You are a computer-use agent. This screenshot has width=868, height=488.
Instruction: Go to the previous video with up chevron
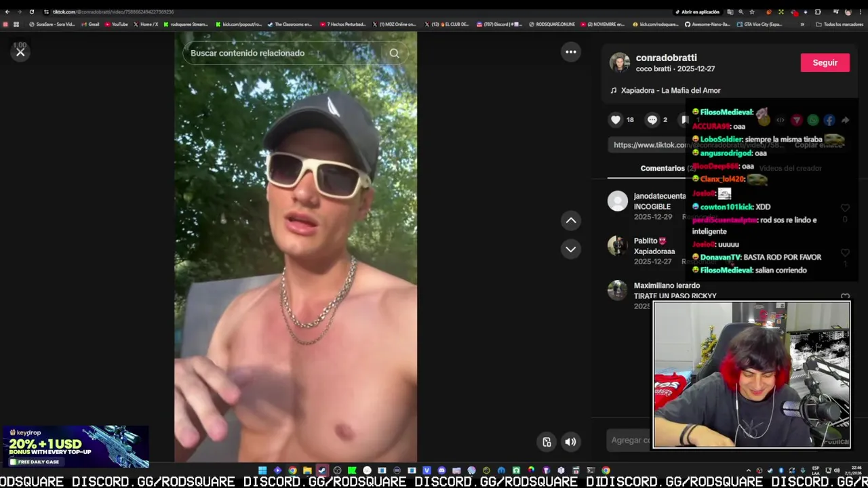(x=571, y=220)
